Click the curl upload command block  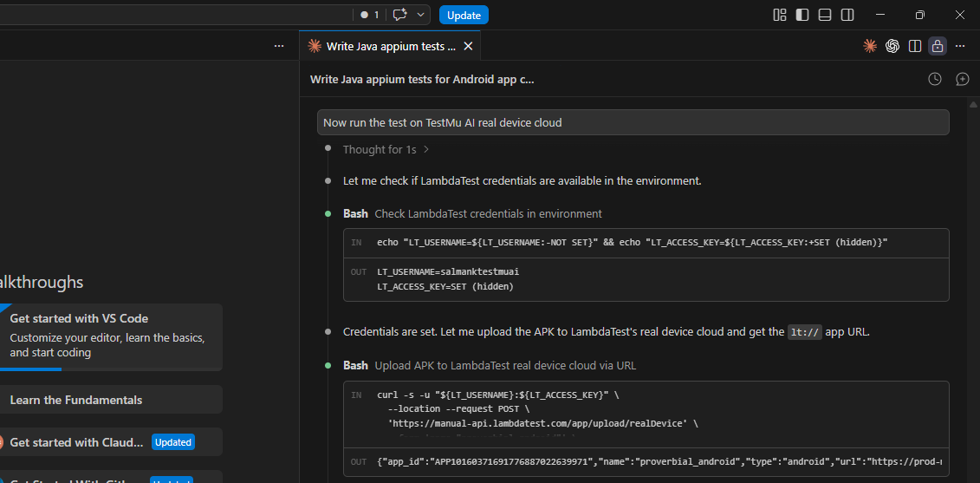646,414
